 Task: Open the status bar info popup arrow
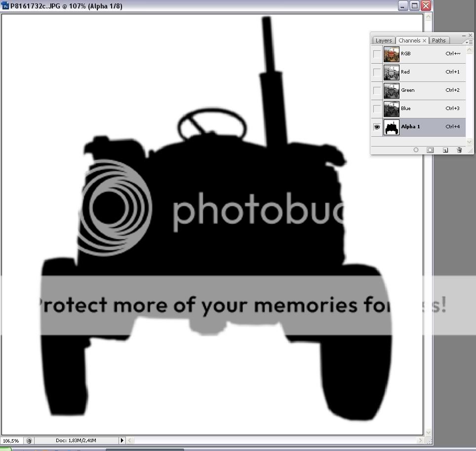pos(122,440)
